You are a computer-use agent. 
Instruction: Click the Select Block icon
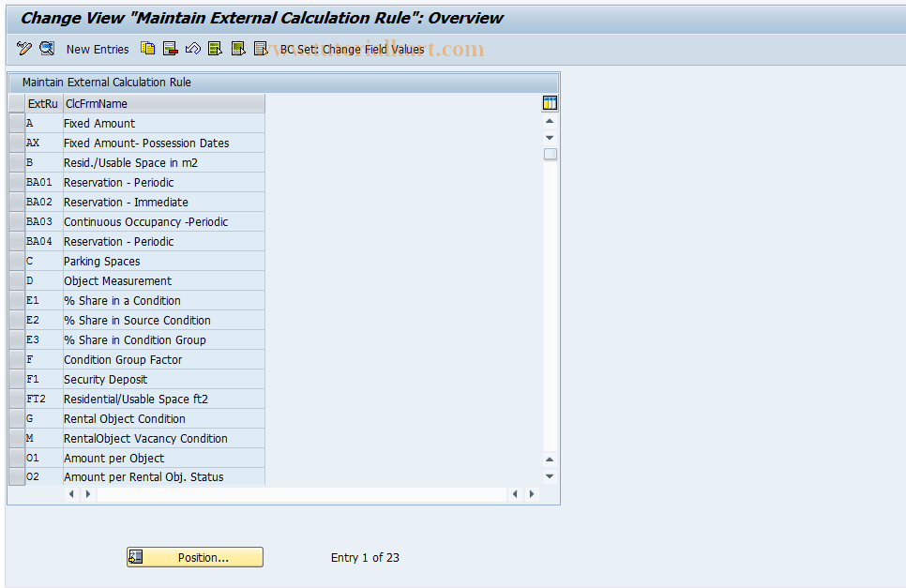[238, 49]
